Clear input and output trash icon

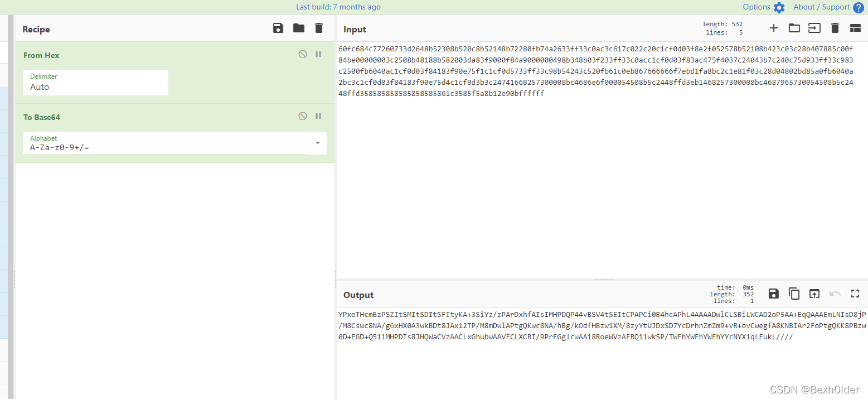click(835, 28)
